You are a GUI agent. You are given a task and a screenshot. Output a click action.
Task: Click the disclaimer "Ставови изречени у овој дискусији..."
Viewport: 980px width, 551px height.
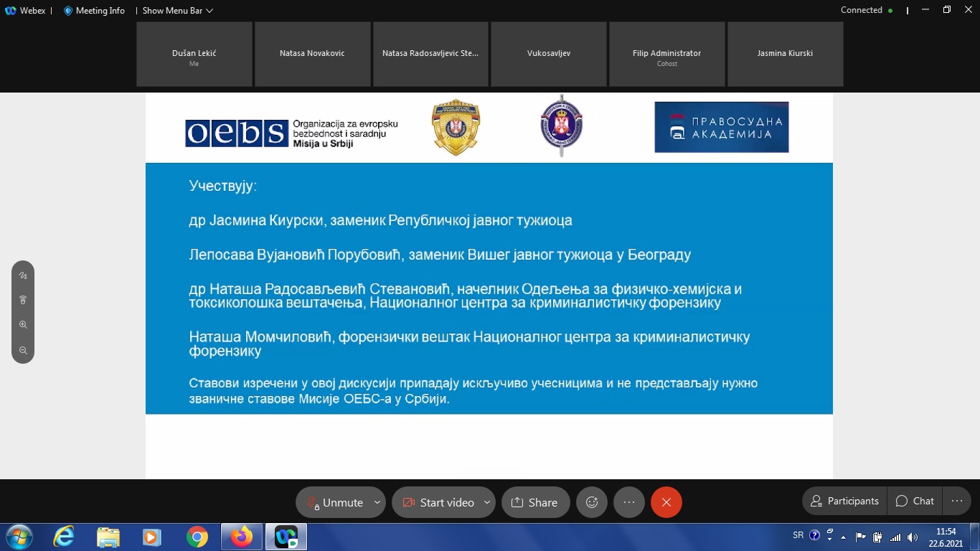(x=473, y=391)
